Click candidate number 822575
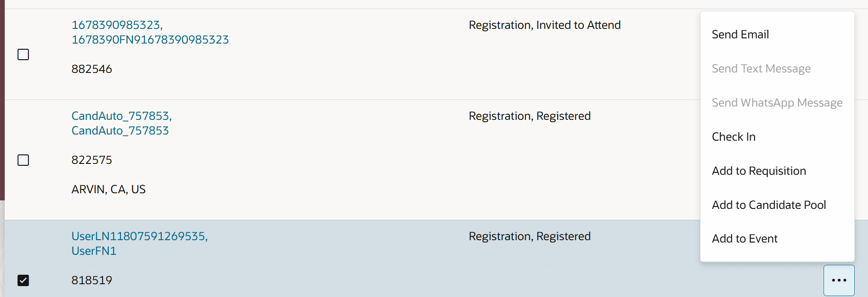This screenshot has height=297, width=868. pos(92,160)
